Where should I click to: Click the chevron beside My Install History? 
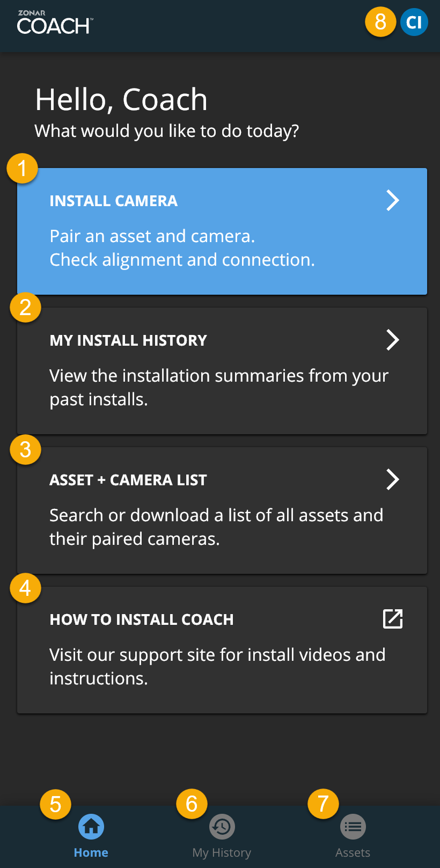point(392,340)
